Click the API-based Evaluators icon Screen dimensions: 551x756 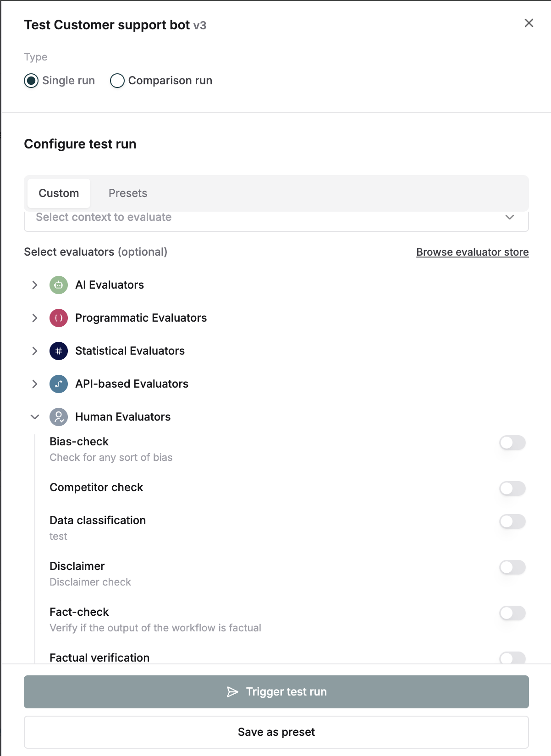(58, 384)
